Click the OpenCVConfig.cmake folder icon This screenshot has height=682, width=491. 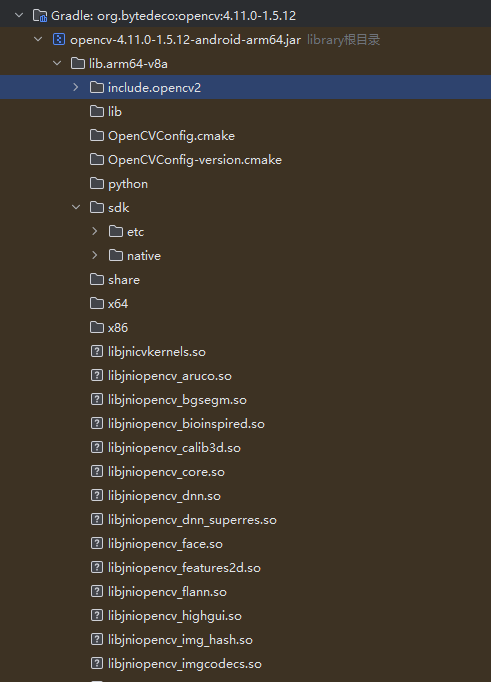[97, 135]
